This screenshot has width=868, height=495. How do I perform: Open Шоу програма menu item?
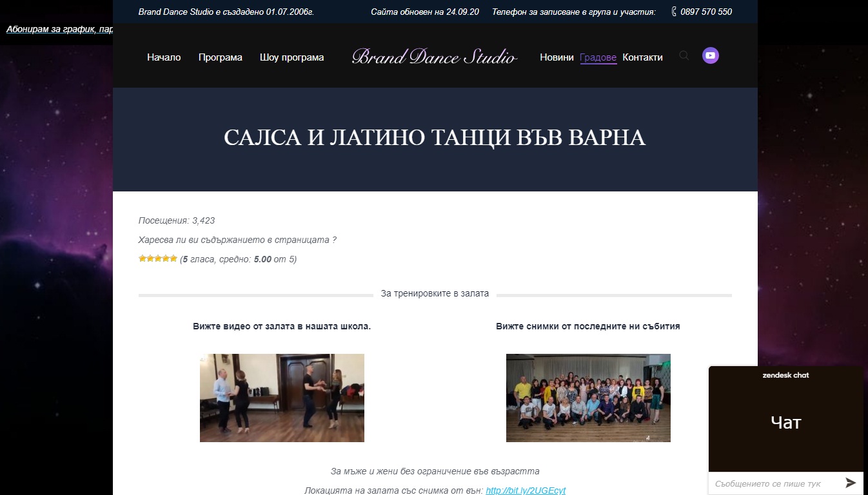click(x=291, y=57)
